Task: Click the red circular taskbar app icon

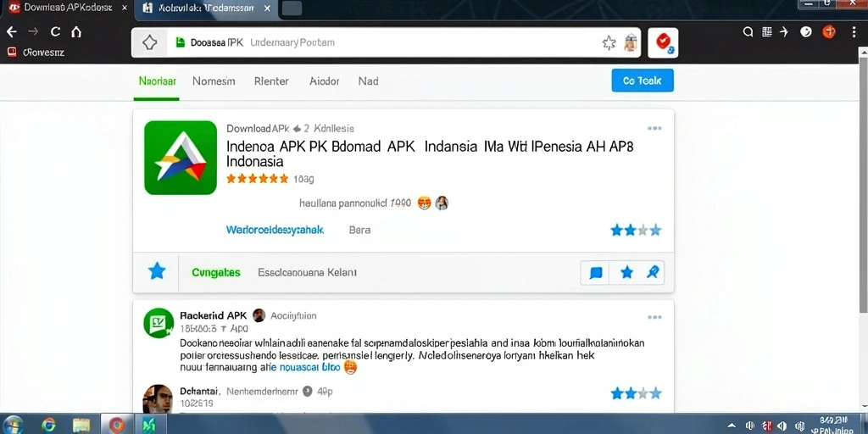Action: point(117,426)
